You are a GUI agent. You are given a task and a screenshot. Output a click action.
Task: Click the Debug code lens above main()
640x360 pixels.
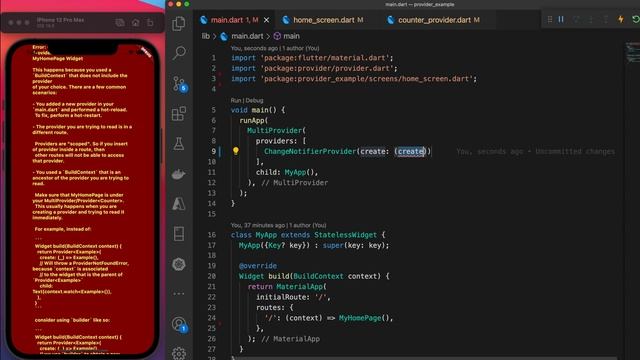254,100
